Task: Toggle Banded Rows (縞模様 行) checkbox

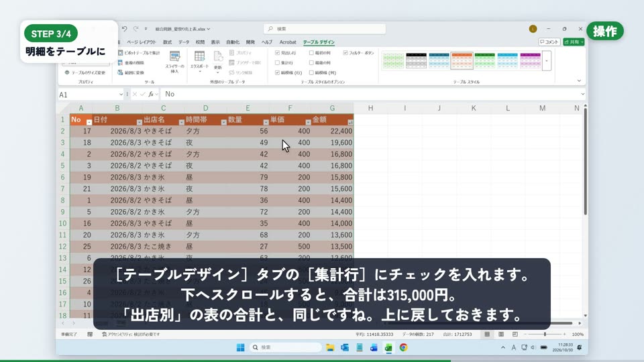Action: (277, 72)
